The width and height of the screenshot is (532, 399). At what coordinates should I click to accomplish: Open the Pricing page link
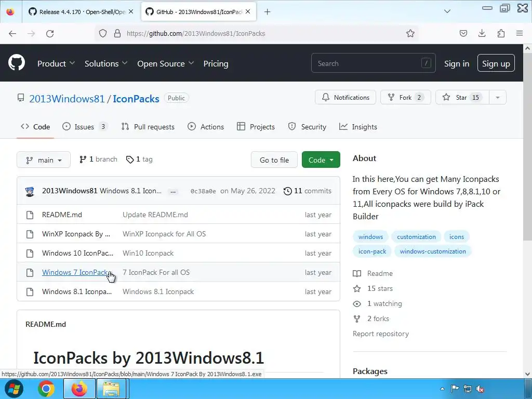(216, 63)
